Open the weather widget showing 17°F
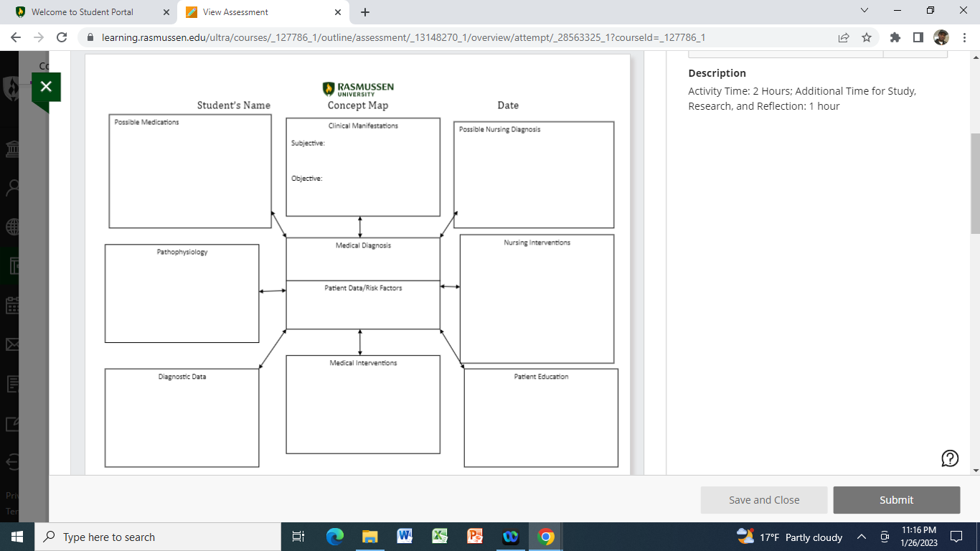The width and height of the screenshot is (980, 551). (x=789, y=537)
